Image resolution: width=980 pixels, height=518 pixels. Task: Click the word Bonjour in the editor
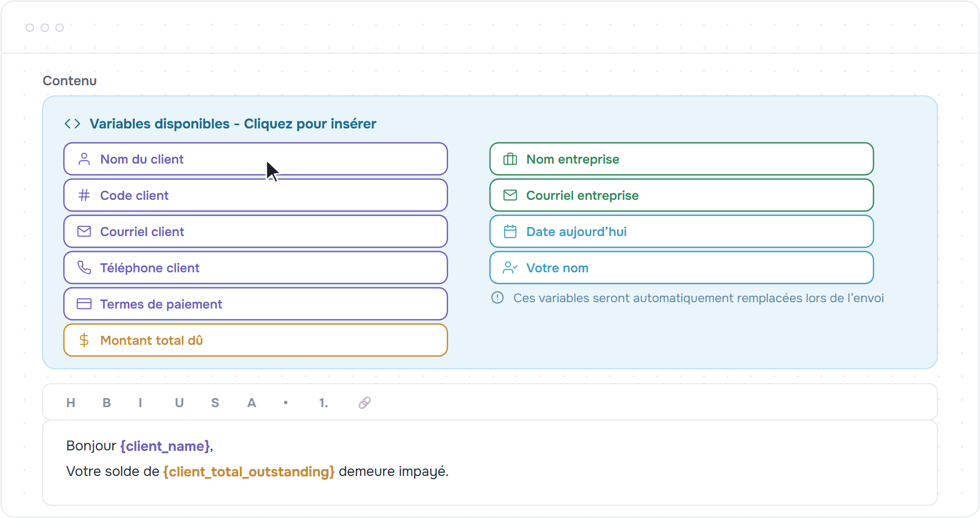[x=91, y=446]
